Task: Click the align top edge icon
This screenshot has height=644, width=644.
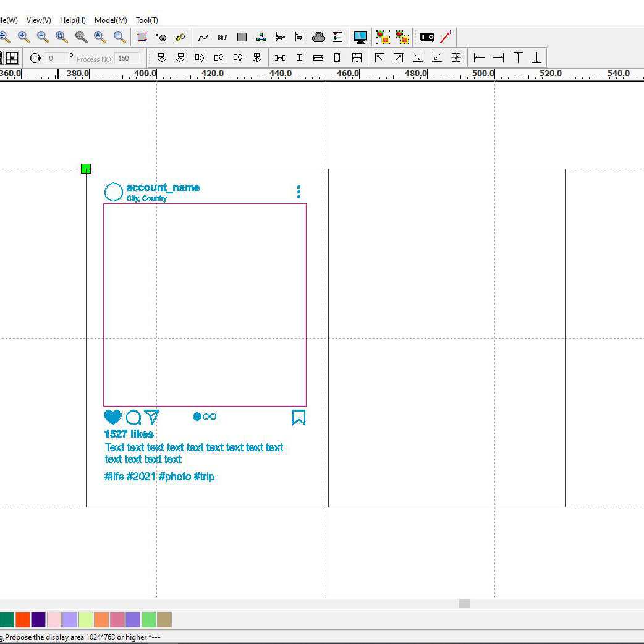Action: tap(518, 58)
